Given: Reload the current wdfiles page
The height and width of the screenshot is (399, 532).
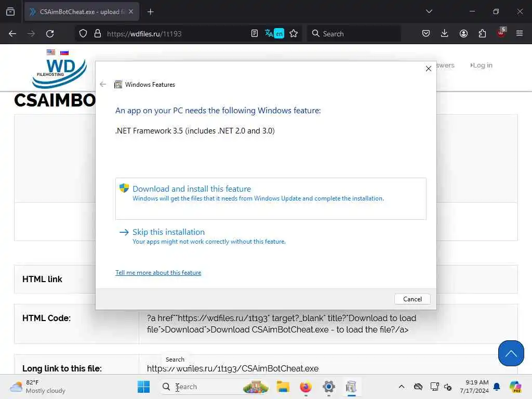Looking at the screenshot, I should click(50, 34).
